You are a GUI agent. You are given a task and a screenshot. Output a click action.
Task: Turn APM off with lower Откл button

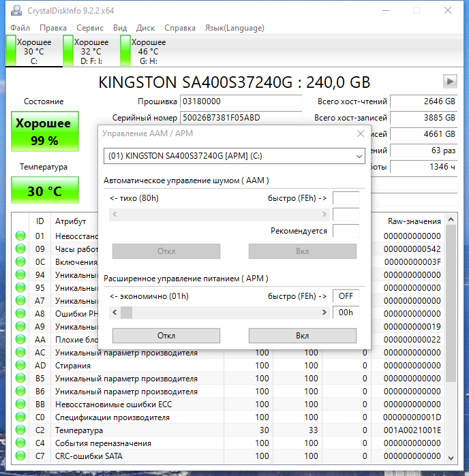click(166, 336)
